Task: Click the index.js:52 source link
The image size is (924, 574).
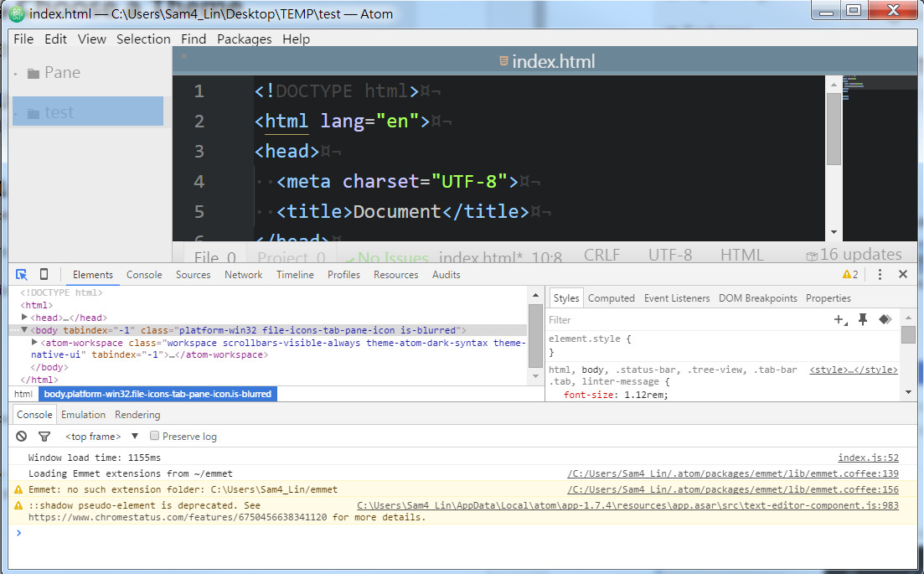Action: (868, 458)
